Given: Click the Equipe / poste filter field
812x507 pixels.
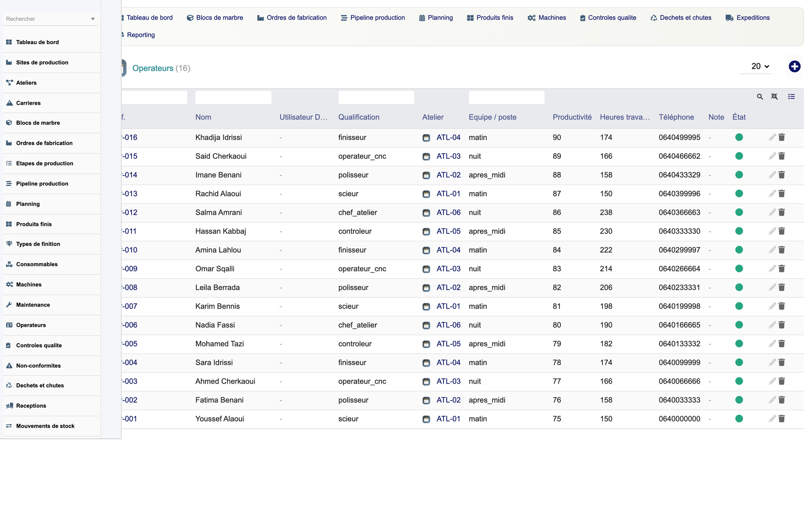Looking at the screenshot, I should coord(507,98).
